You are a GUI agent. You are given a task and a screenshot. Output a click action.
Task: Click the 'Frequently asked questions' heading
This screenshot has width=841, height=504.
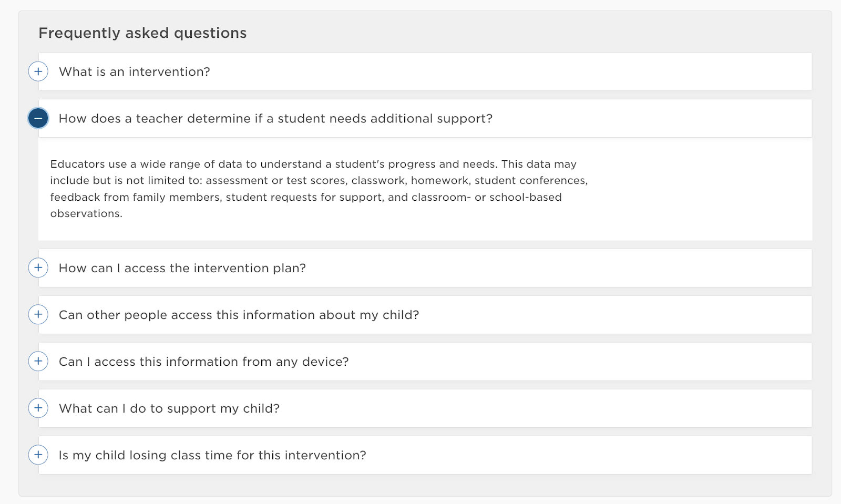tap(142, 33)
